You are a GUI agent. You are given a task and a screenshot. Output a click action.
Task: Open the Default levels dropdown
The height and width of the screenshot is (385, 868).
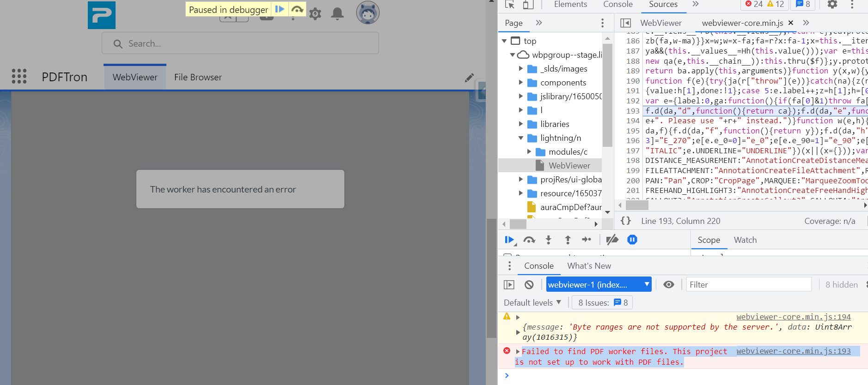(532, 303)
